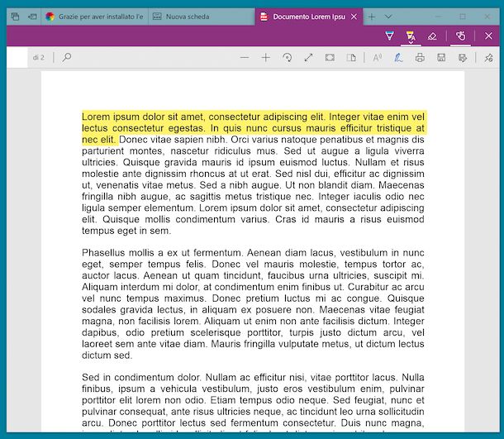This screenshot has width=504, height=439.
Task: Switch to Grazie per aver installato tab
Action: (x=93, y=17)
